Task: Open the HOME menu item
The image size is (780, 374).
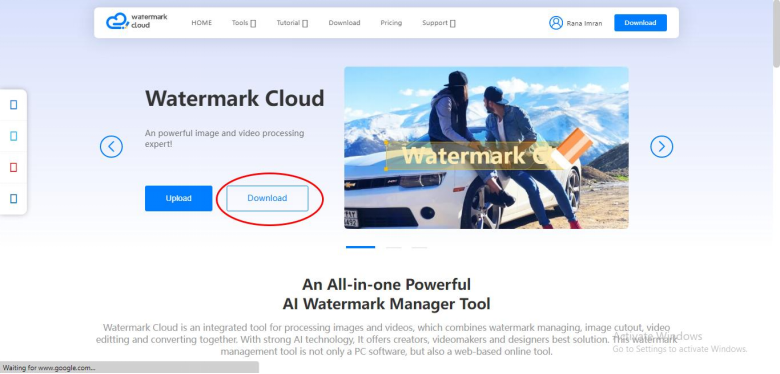Action: point(201,23)
